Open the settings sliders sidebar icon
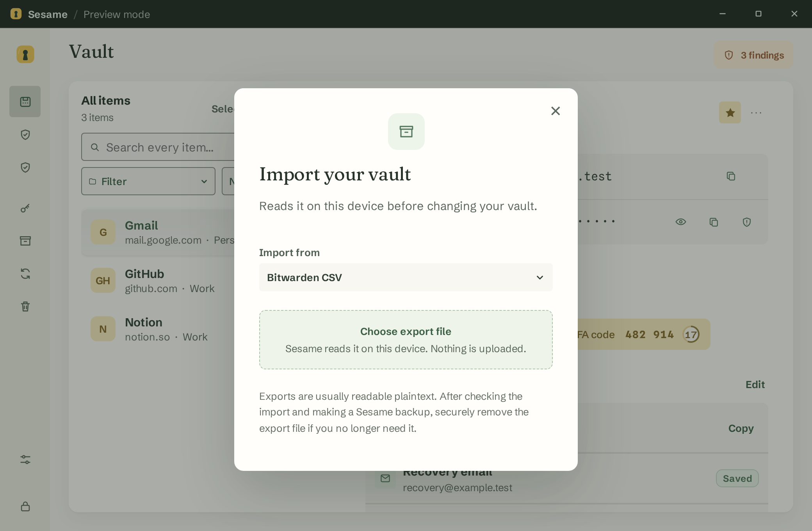Image resolution: width=812 pixels, height=531 pixels. pyautogui.click(x=25, y=460)
